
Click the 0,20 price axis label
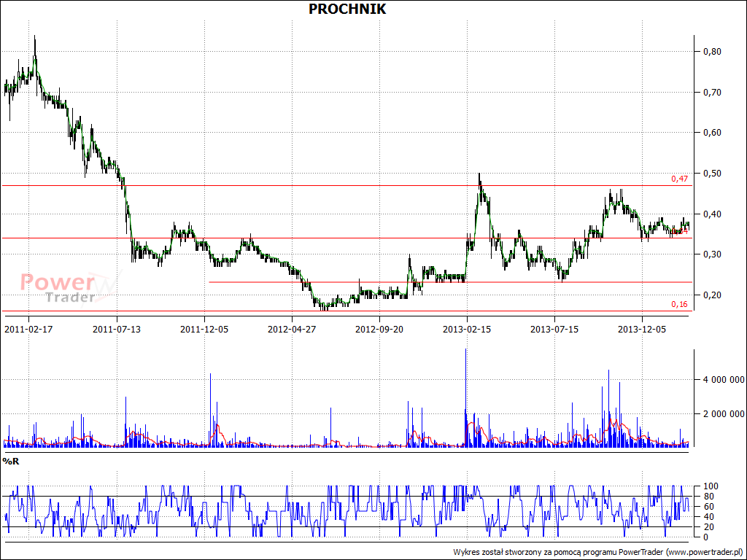coord(712,295)
